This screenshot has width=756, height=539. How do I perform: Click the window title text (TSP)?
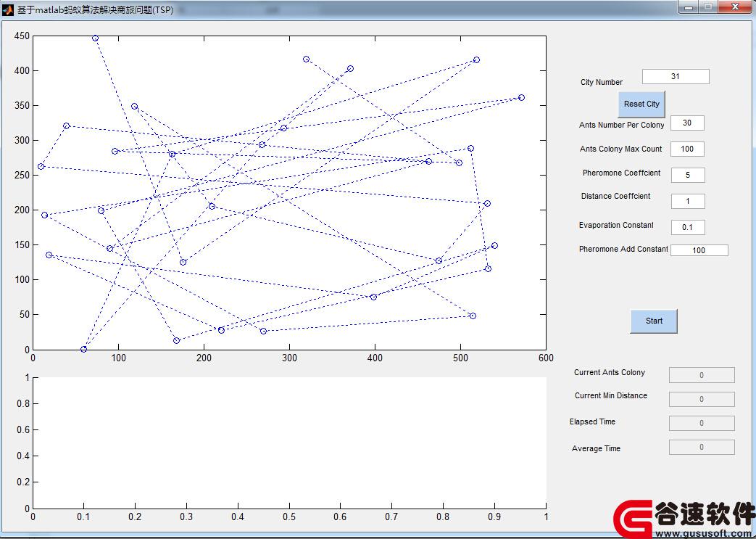click(95, 9)
